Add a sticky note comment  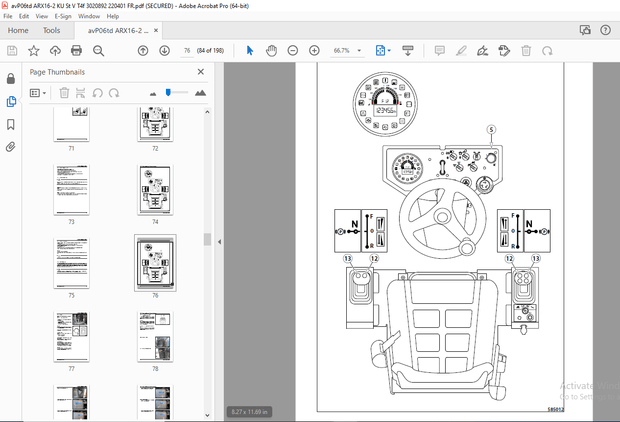440,51
